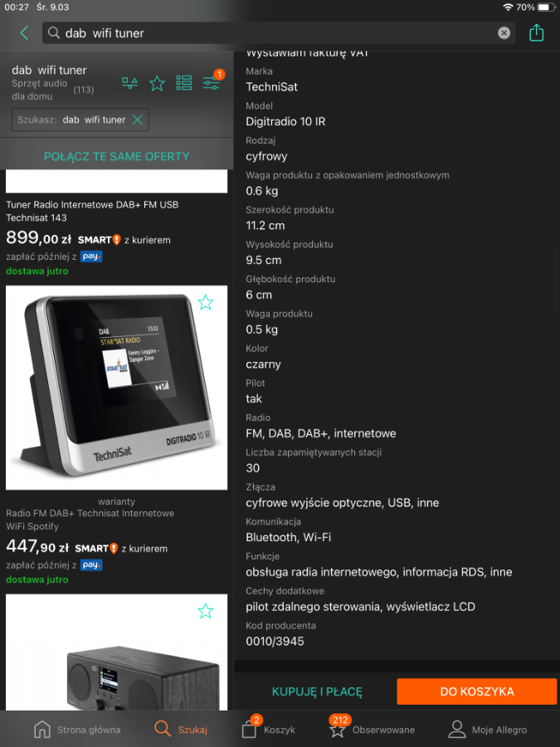Switch to the list view layout icon
This screenshot has height=747, width=560.
point(184,83)
